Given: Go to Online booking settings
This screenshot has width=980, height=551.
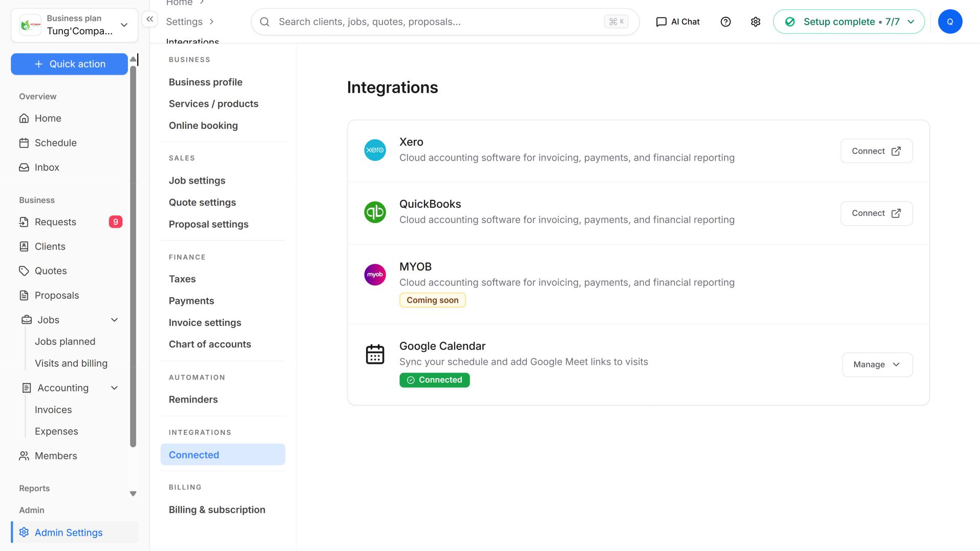Looking at the screenshot, I should point(203,125).
